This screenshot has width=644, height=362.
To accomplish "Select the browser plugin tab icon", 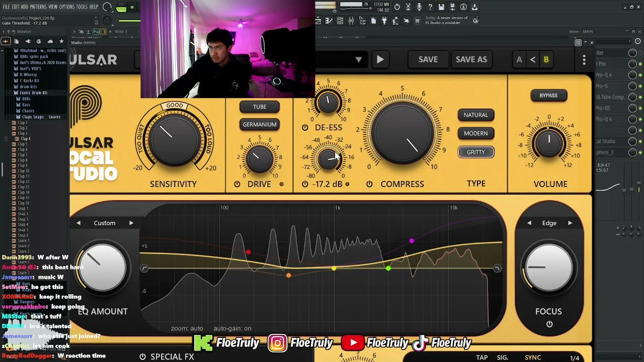I will click(28, 41).
